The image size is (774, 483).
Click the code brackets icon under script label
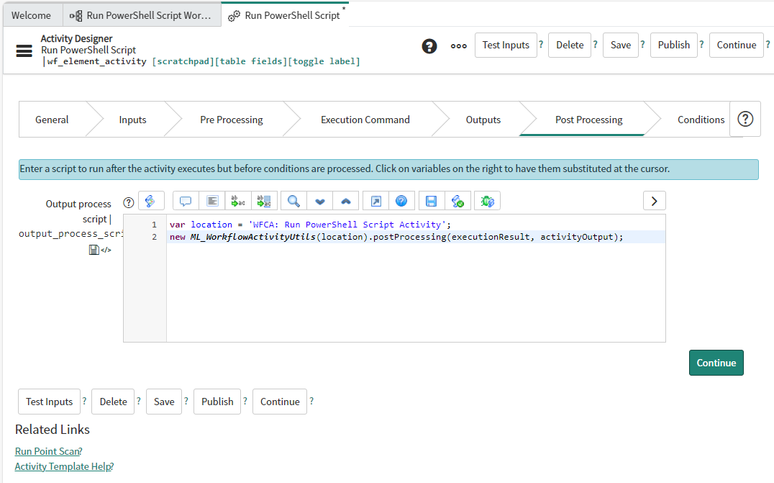(106, 250)
